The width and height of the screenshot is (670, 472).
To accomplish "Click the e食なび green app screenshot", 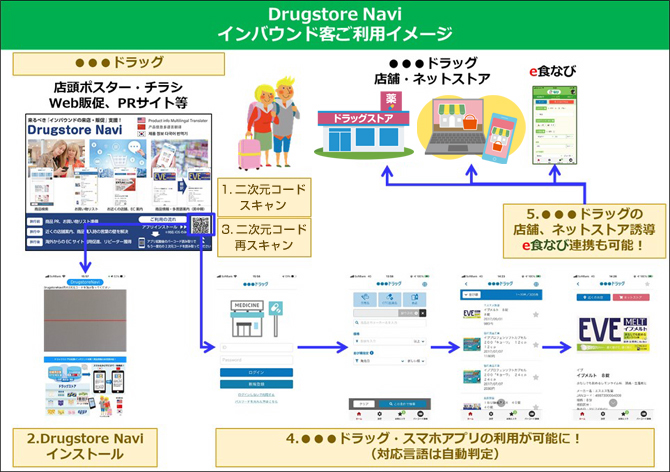I will coord(555,125).
